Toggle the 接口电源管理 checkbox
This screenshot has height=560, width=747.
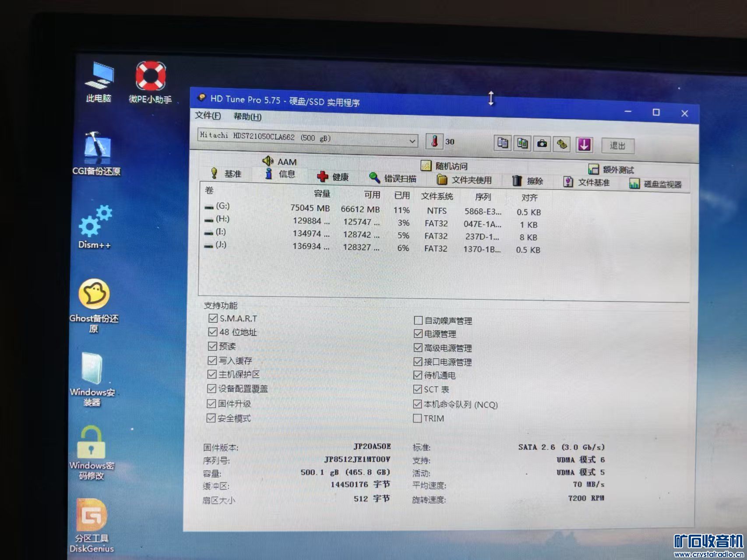tap(418, 362)
